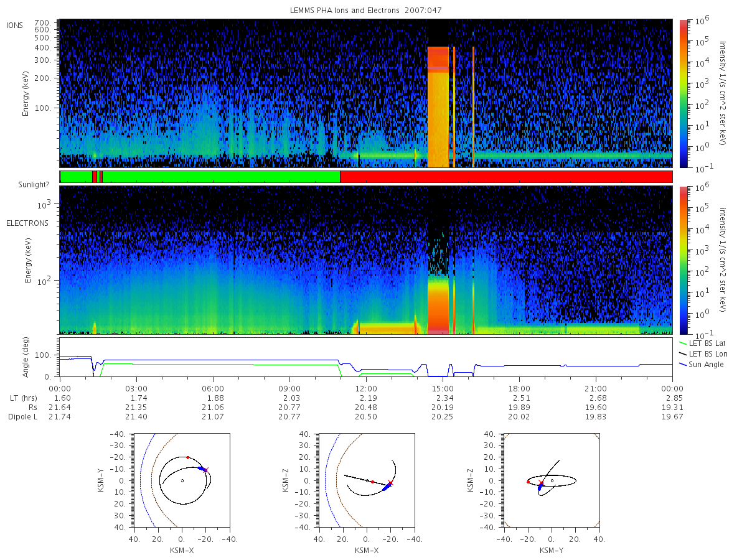
Task: Click the green segment of the Sunlight bar
Action: click(x=221, y=177)
